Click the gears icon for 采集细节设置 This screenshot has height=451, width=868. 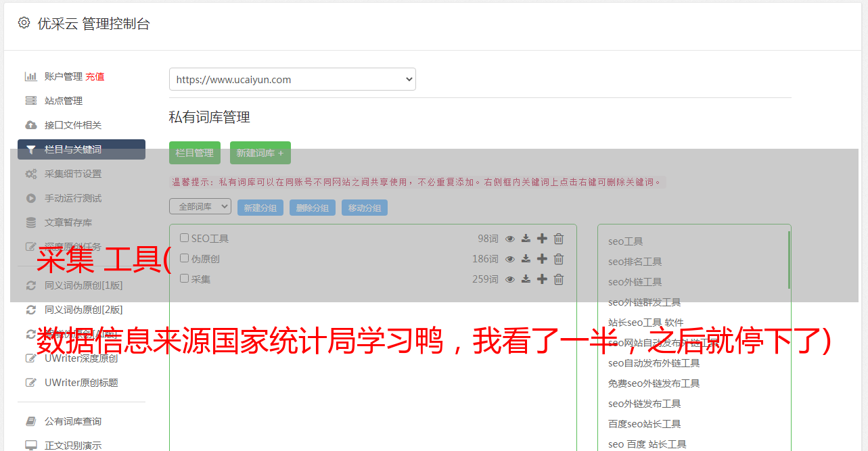coord(31,174)
